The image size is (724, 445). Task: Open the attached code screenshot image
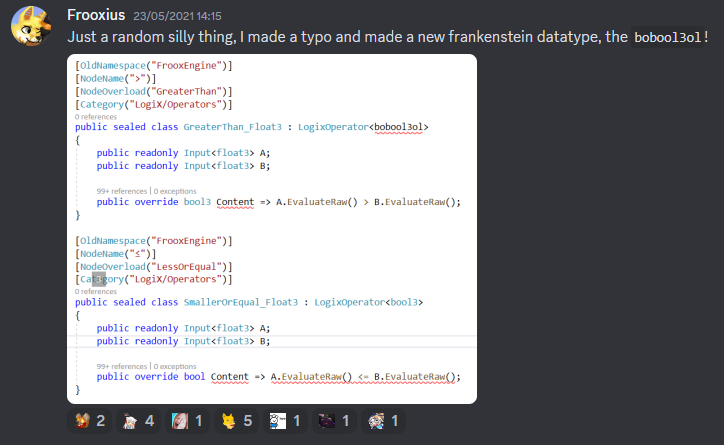[271, 229]
